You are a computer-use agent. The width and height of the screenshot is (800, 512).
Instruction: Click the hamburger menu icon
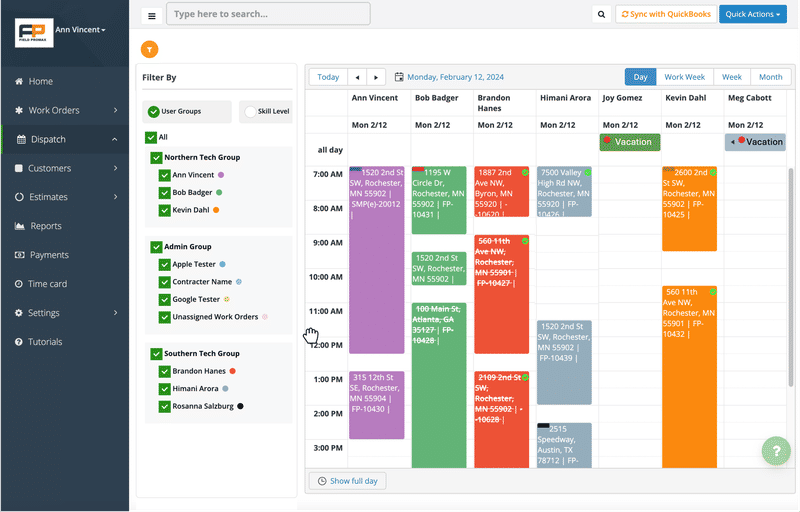pos(152,16)
